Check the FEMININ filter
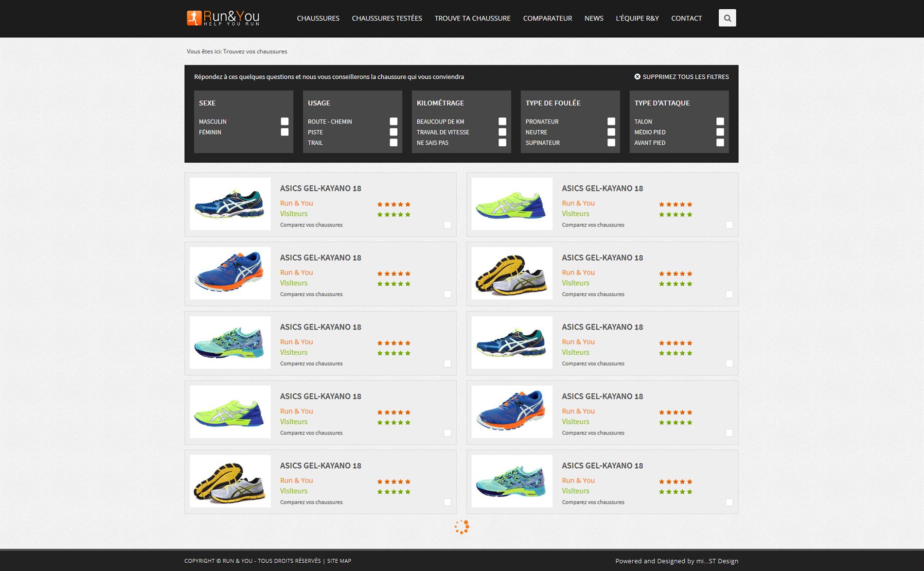Viewport: 924px width, 571px height. pos(284,132)
